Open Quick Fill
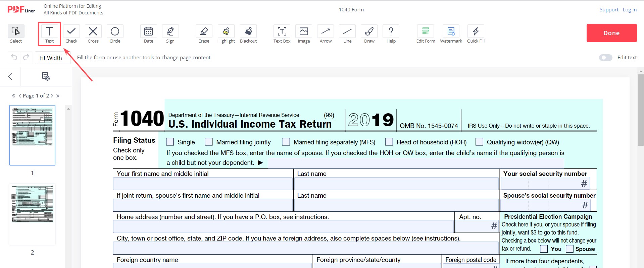Image resolution: width=644 pixels, height=268 pixels. (476, 34)
